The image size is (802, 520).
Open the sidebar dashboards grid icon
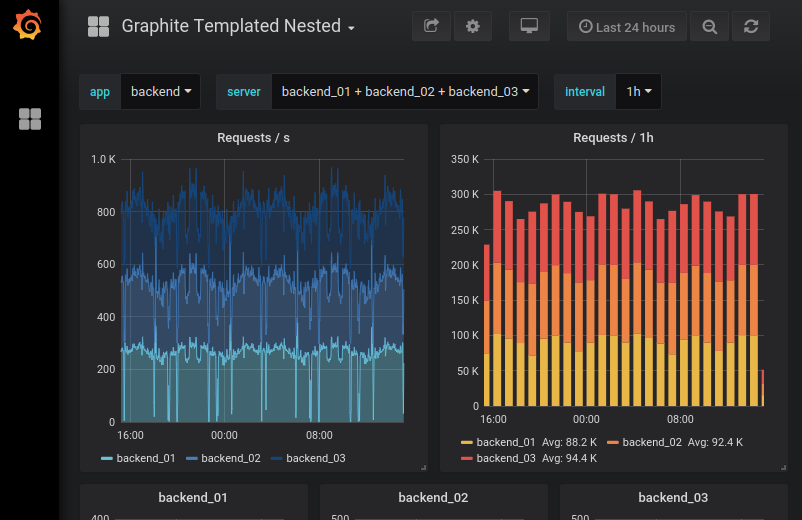click(x=30, y=120)
